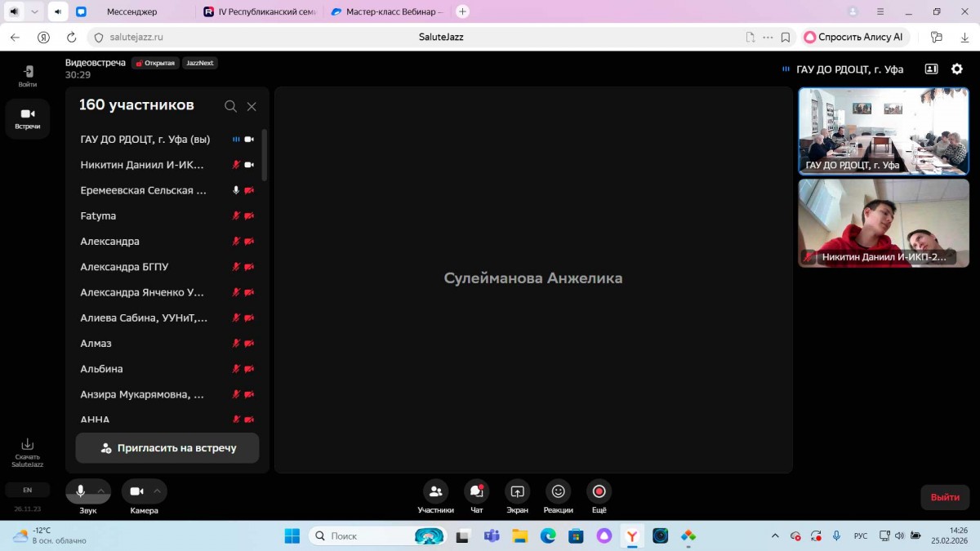
Task: Open the Chat (Чат) icon
Action: tap(476, 491)
